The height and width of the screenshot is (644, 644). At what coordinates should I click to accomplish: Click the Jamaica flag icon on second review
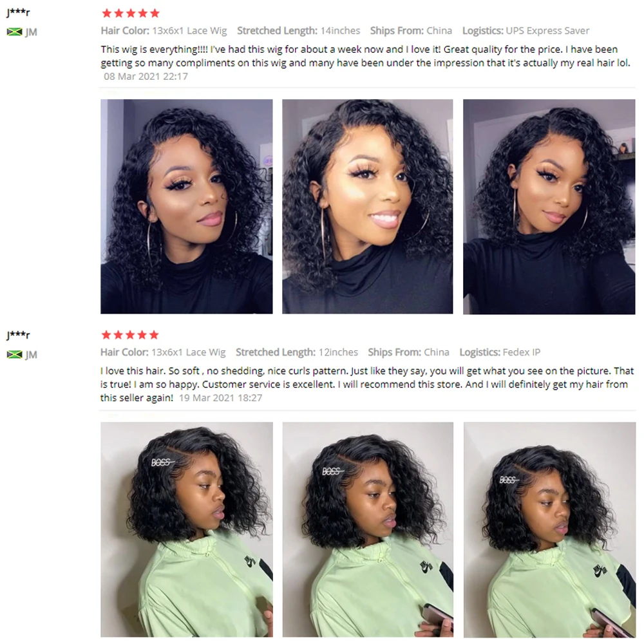click(15, 354)
